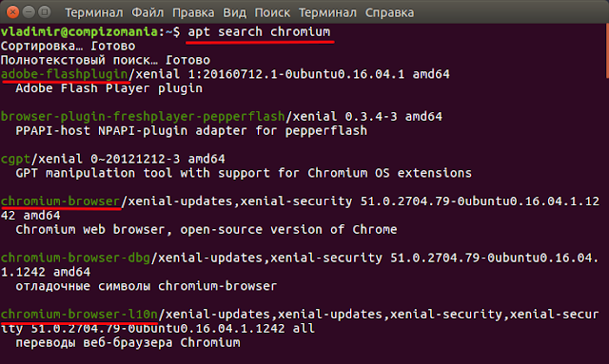Open the Терминал application menu
This screenshot has height=364, width=609.
click(x=94, y=12)
